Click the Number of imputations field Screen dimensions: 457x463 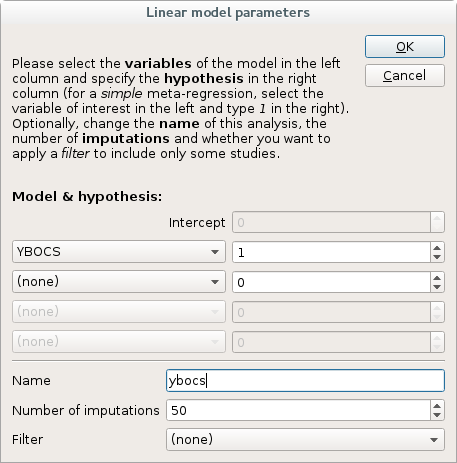click(x=298, y=410)
